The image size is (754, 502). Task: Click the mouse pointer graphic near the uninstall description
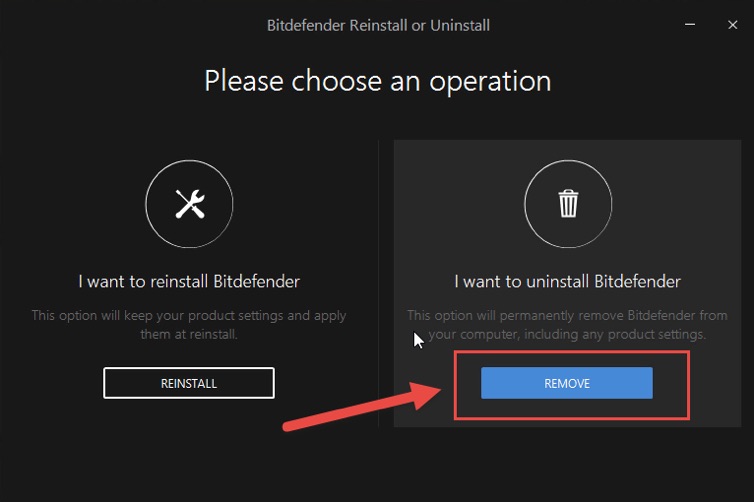[419, 340]
